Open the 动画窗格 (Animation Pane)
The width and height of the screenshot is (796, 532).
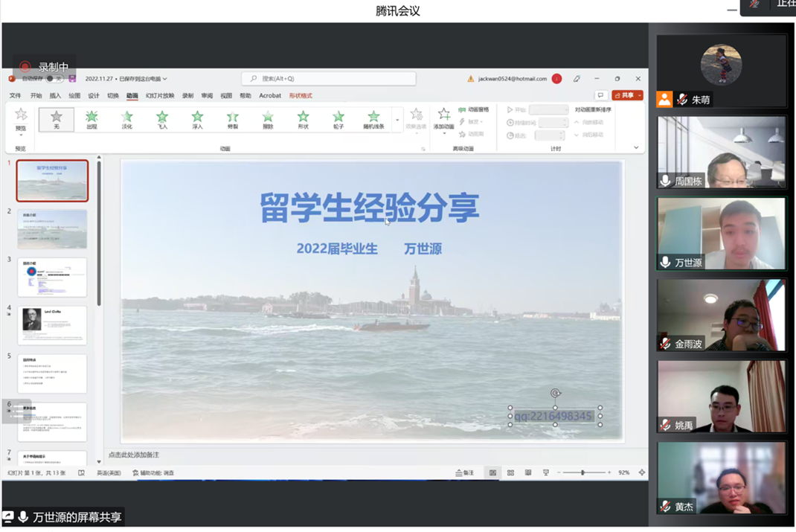[474, 109]
